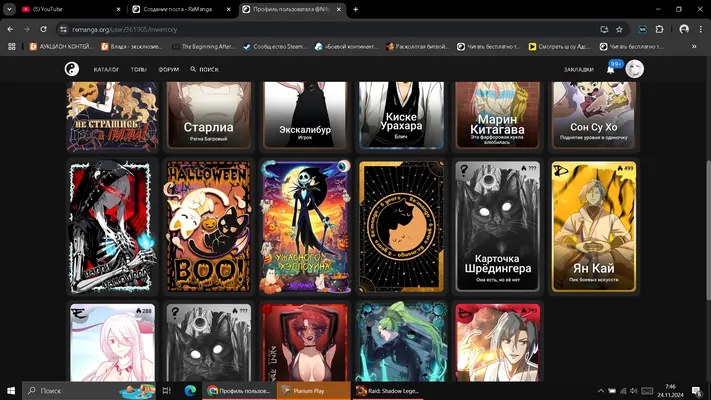Open the notifications bell icon

click(610, 69)
